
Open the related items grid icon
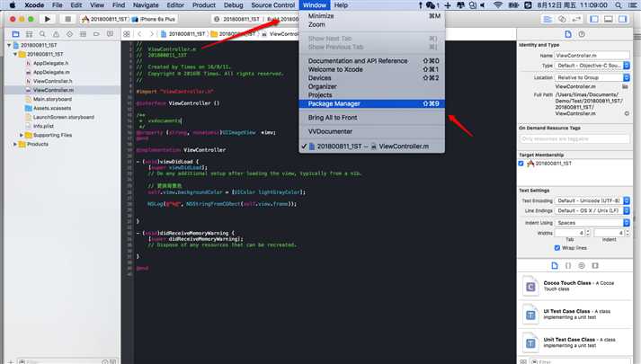click(127, 34)
